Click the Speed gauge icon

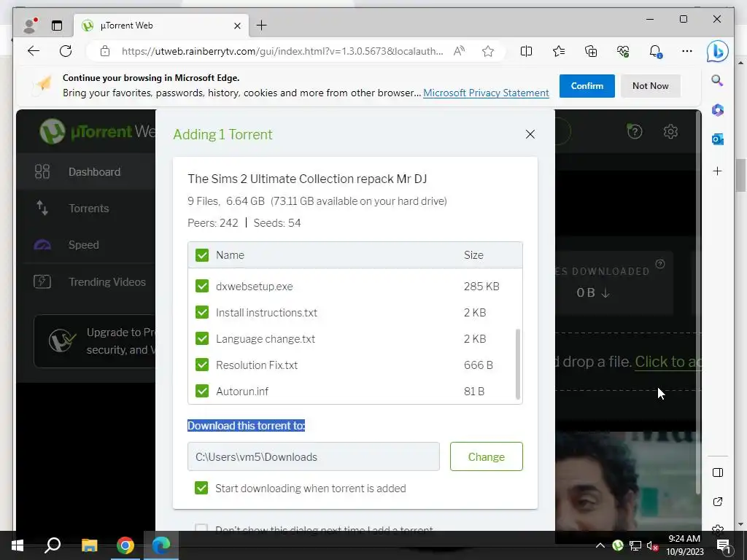(42, 245)
